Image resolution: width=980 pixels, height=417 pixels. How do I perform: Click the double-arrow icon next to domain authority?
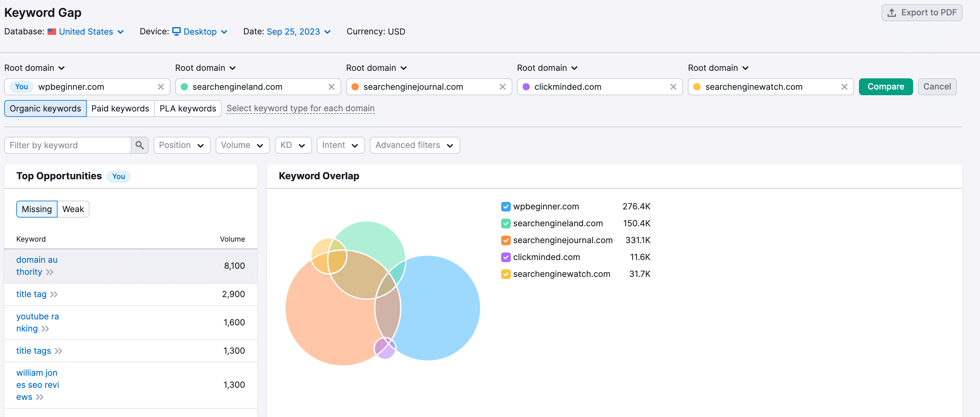pyautogui.click(x=50, y=272)
